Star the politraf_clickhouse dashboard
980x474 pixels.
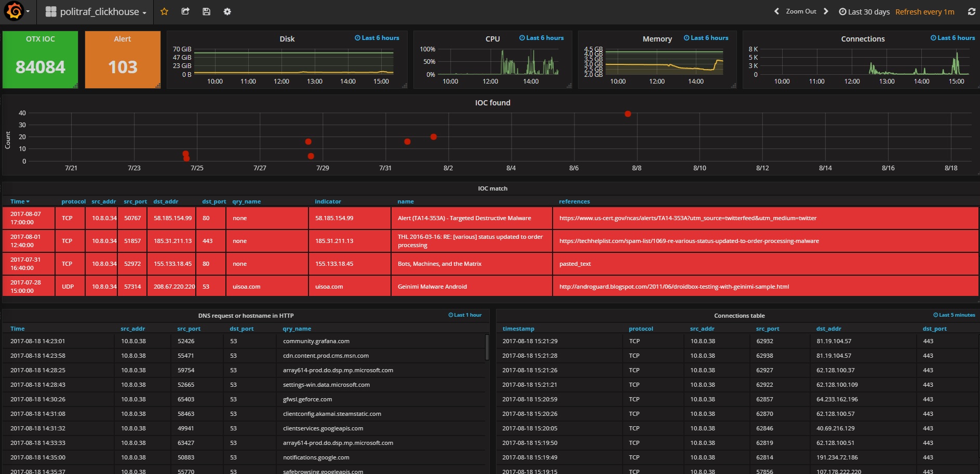click(x=164, y=11)
